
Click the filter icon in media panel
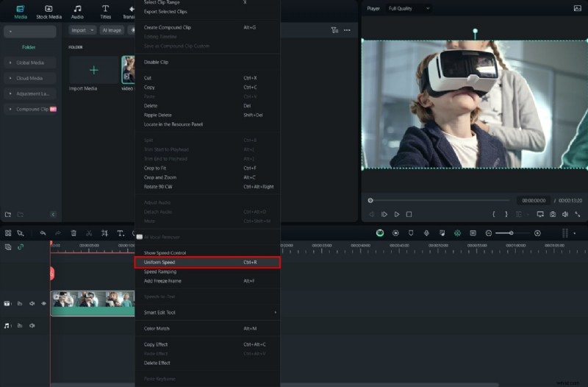(334, 30)
